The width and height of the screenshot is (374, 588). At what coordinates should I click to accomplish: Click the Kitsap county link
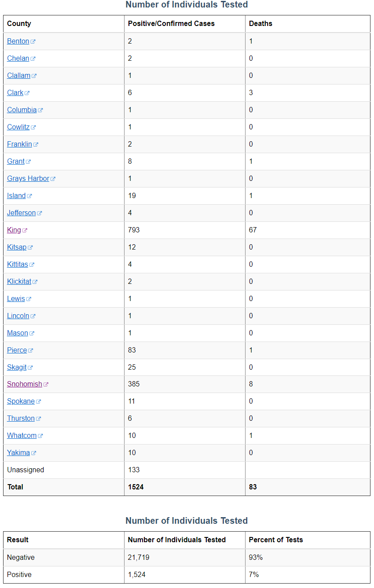[x=17, y=247]
